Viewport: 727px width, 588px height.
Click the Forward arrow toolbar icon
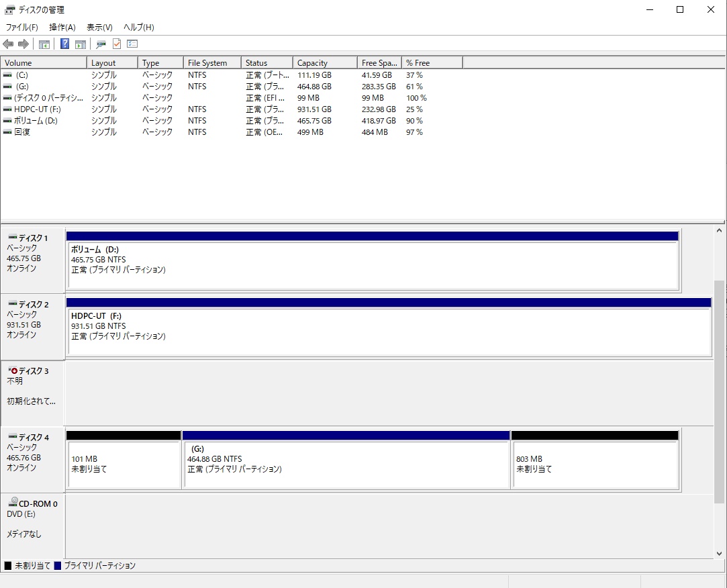click(23, 44)
